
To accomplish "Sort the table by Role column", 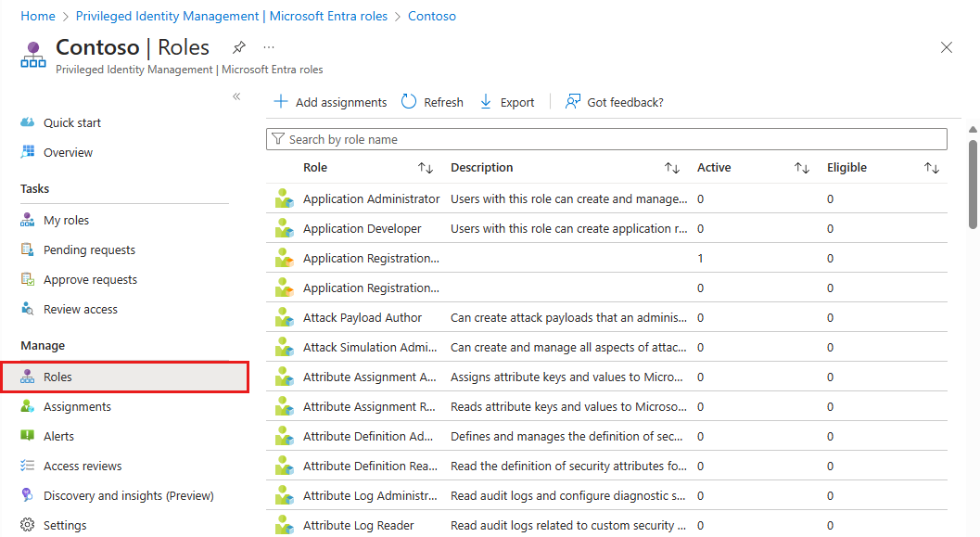I will pyautogui.click(x=426, y=168).
